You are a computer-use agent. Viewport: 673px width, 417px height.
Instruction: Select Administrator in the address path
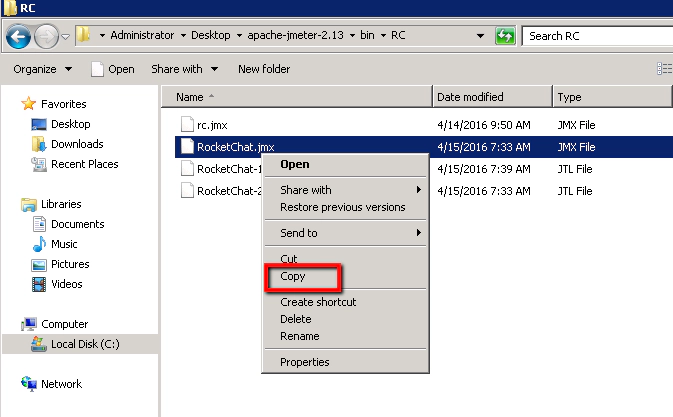pos(142,35)
